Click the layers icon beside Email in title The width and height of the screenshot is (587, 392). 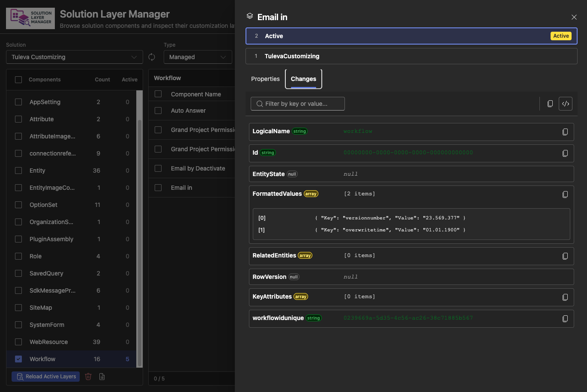point(250,16)
